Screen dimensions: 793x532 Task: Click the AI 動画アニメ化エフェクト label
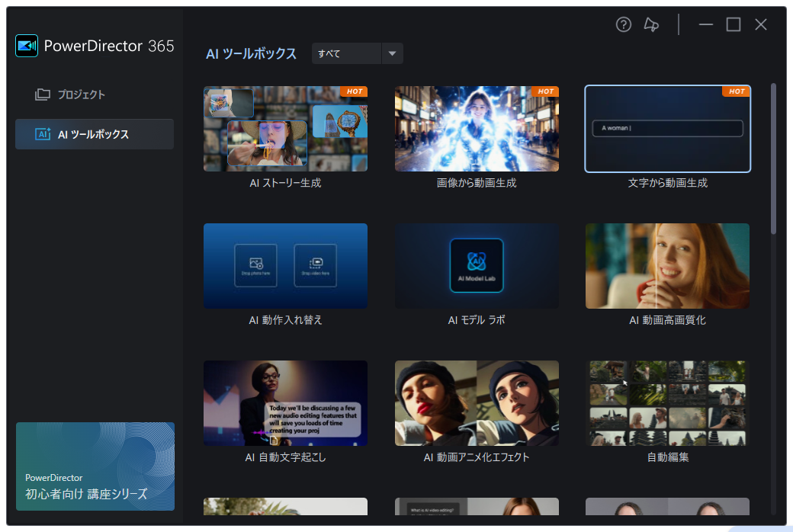(x=477, y=457)
